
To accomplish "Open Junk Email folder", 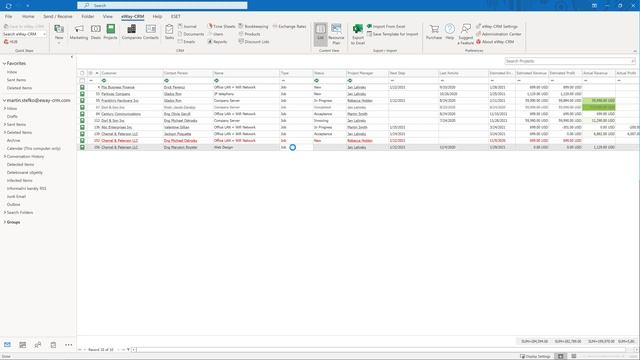I will click(x=16, y=196).
